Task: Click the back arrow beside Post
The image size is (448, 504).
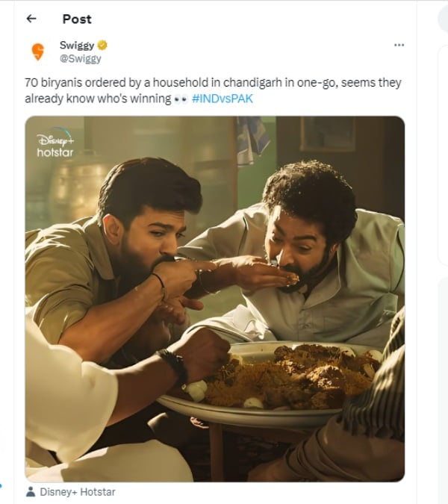Action: (x=31, y=19)
